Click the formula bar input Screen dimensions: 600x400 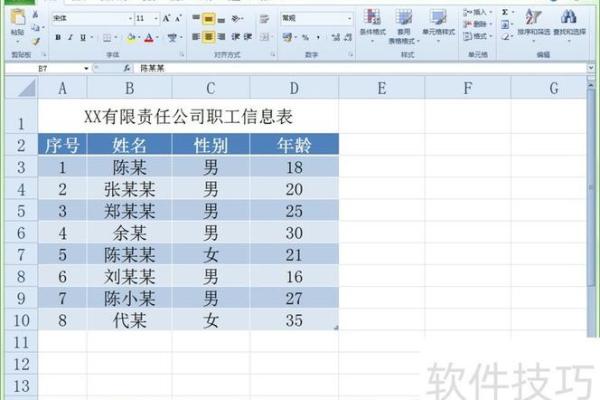pyautogui.click(x=360, y=68)
